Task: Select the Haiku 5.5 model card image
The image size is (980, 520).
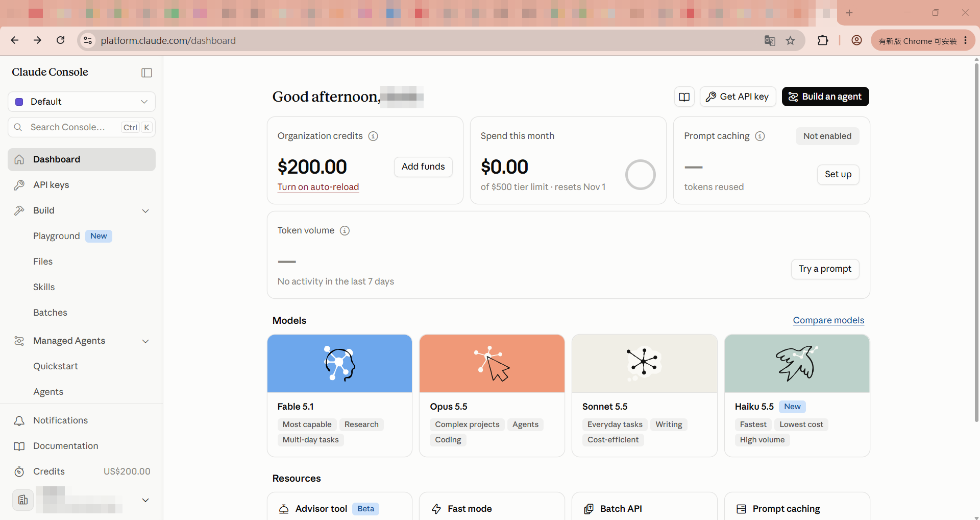Action: point(797,364)
